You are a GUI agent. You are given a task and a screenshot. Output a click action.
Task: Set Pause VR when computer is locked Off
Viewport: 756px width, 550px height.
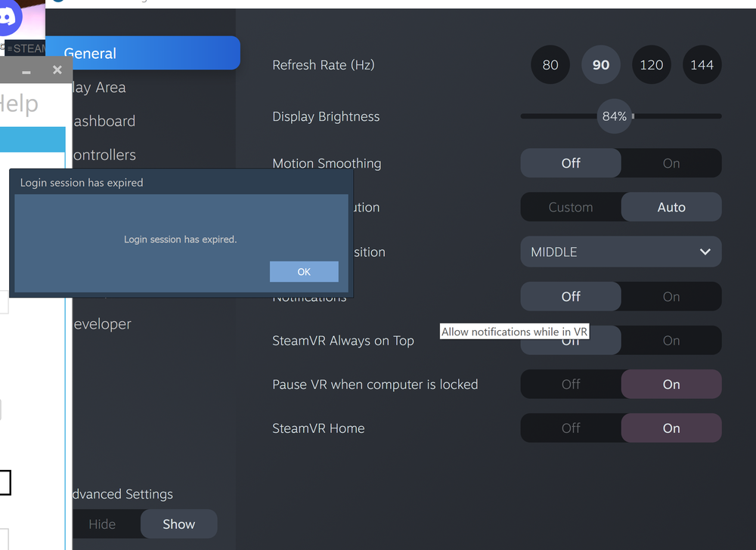tap(571, 384)
